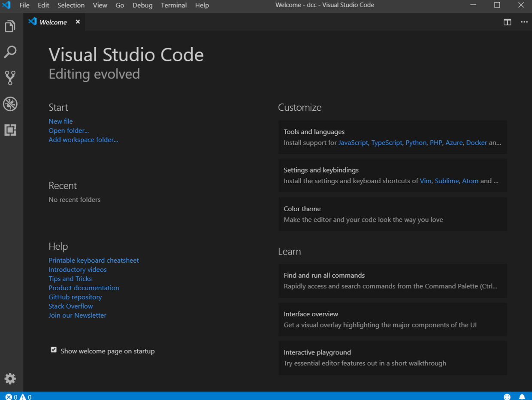The width and height of the screenshot is (532, 400).
Task: Click the Split Editor icon
Action: coord(507,22)
